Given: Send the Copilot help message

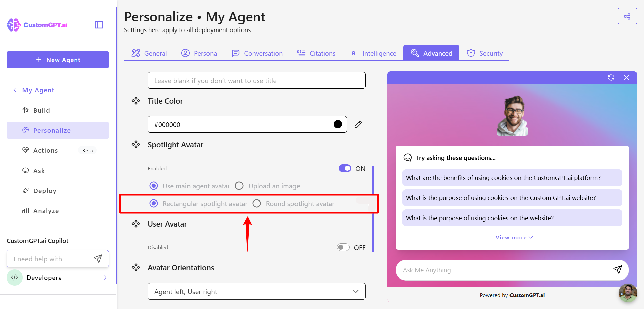Looking at the screenshot, I should point(98,259).
